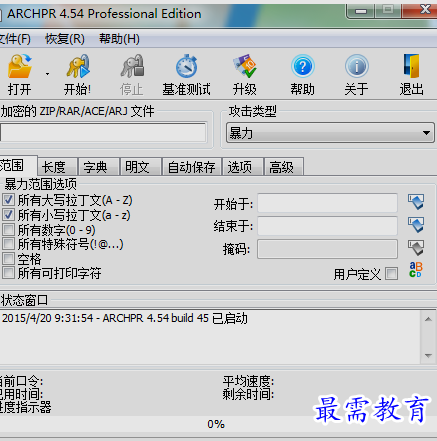Open the 关于 about info icon
437x441 pixels.
pos(357,66)
